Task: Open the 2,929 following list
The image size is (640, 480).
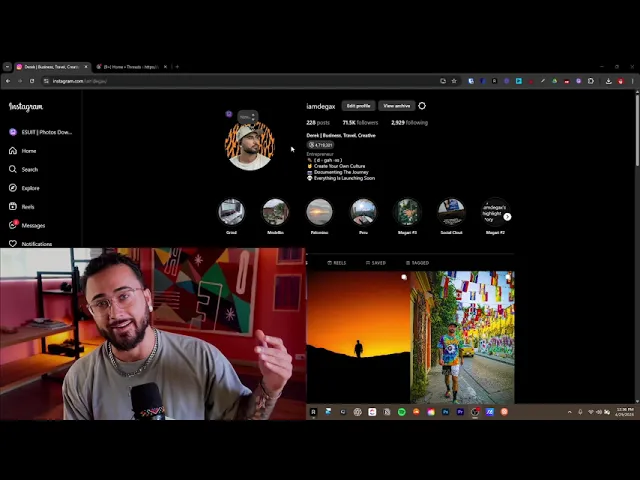Action: pyautogui.click(x=409, y=122)
